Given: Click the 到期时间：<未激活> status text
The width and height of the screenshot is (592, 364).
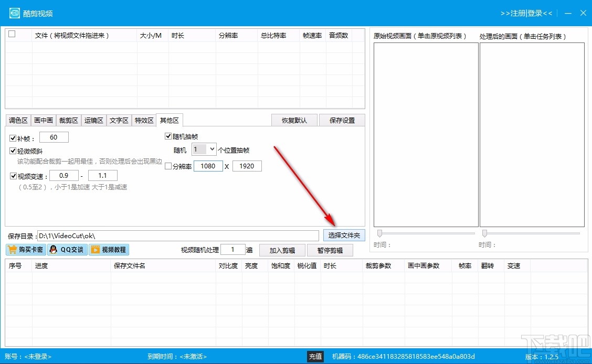Looking at the screenshot, I should pos(177,357).
